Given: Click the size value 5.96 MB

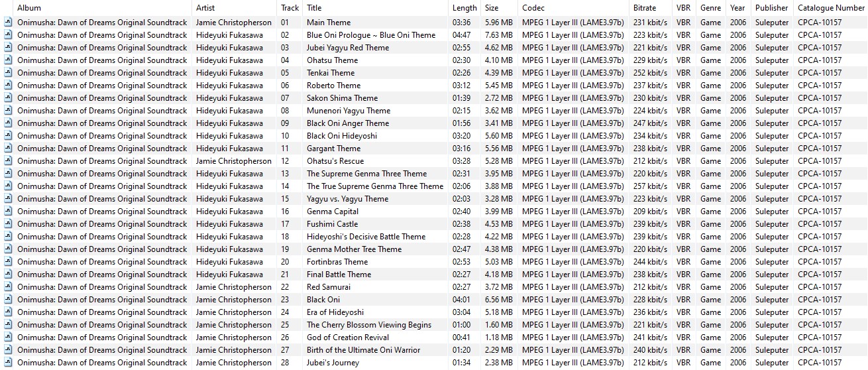Looking at the screenshot, I should point(498,23).
